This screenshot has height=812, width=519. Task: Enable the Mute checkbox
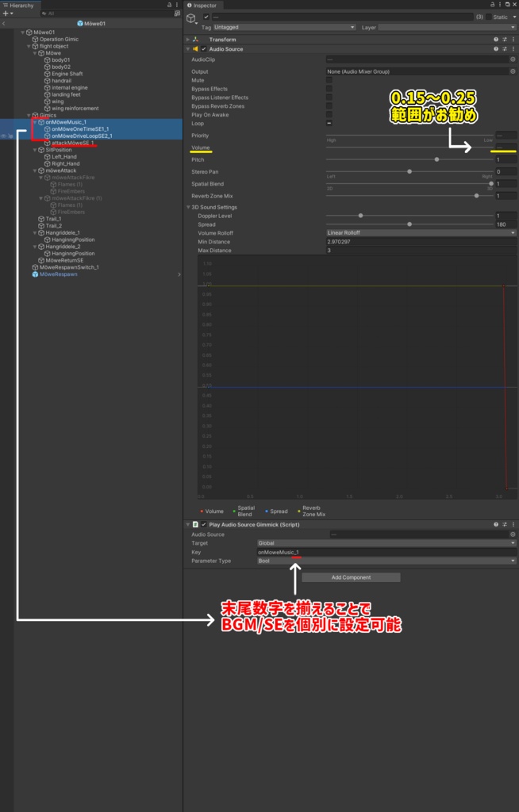(x=329, y=80)
